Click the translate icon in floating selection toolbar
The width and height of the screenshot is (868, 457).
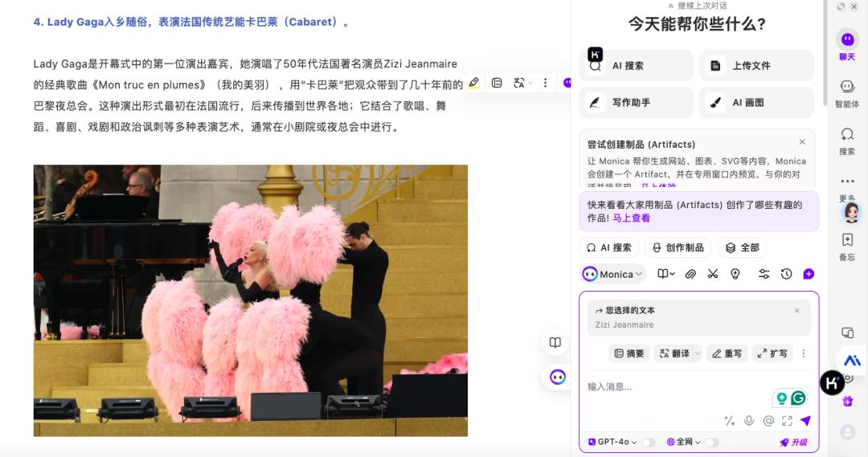(x=518, y=83)
